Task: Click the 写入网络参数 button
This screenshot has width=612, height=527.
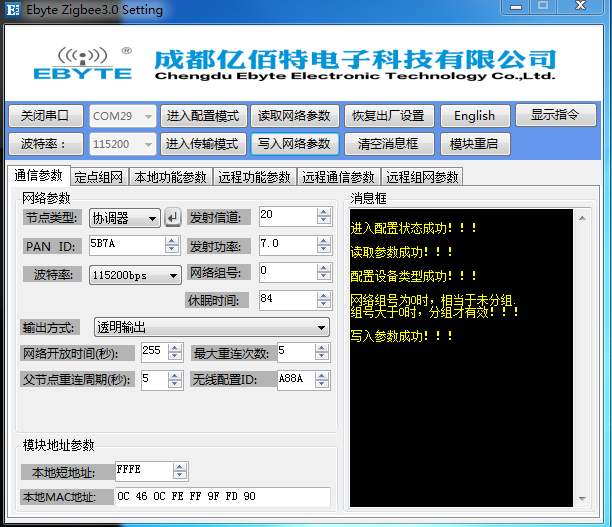Action: pyautogui.click(x=293, y=143)
